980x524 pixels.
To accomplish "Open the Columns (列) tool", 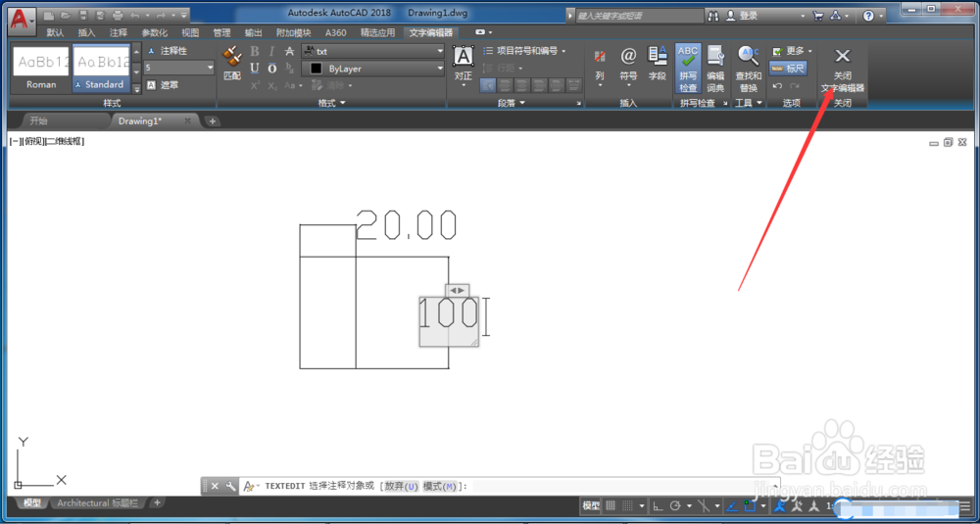I will point(600,66).
